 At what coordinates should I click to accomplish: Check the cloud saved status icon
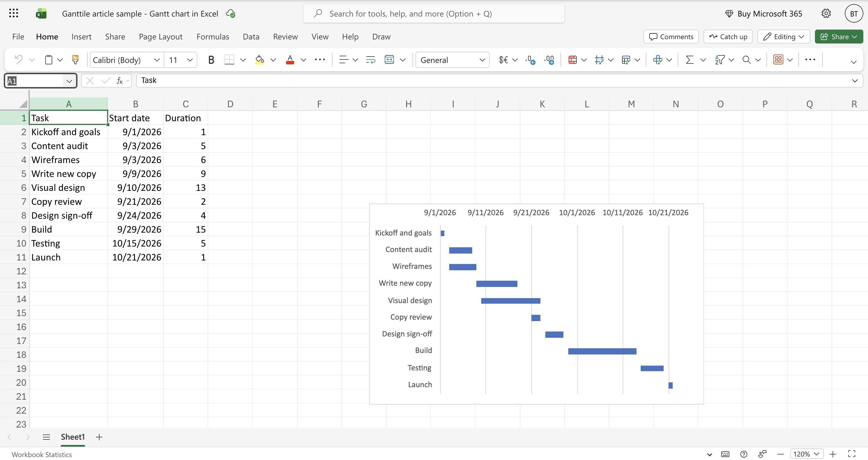point(231,13)
